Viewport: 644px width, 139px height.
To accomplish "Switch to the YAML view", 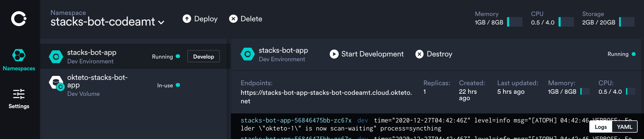I will pos(624,127).
